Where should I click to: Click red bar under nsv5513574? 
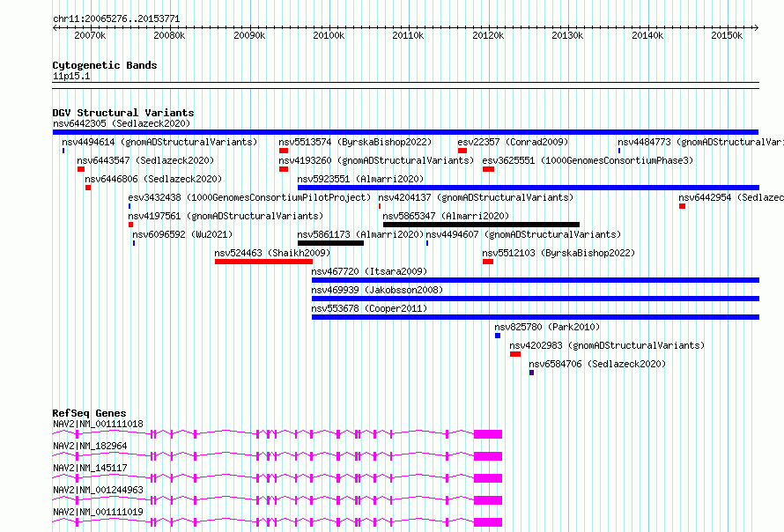point(284,151)
